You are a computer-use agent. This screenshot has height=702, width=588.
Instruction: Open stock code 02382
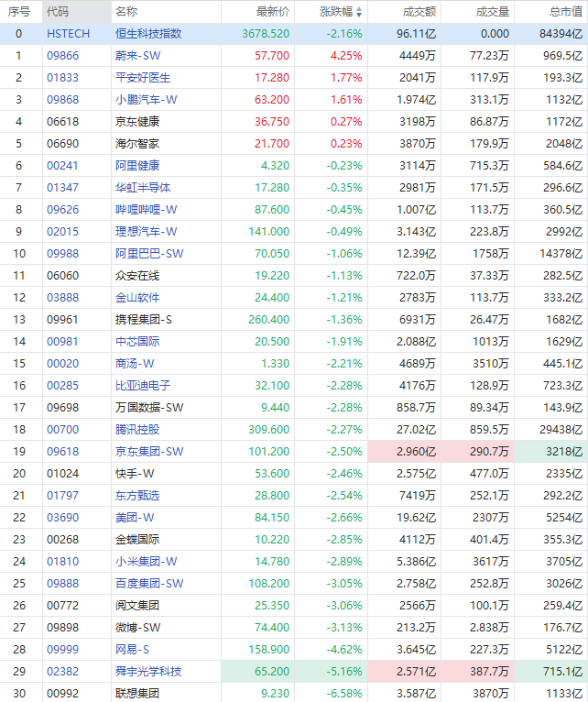point(62,671)
